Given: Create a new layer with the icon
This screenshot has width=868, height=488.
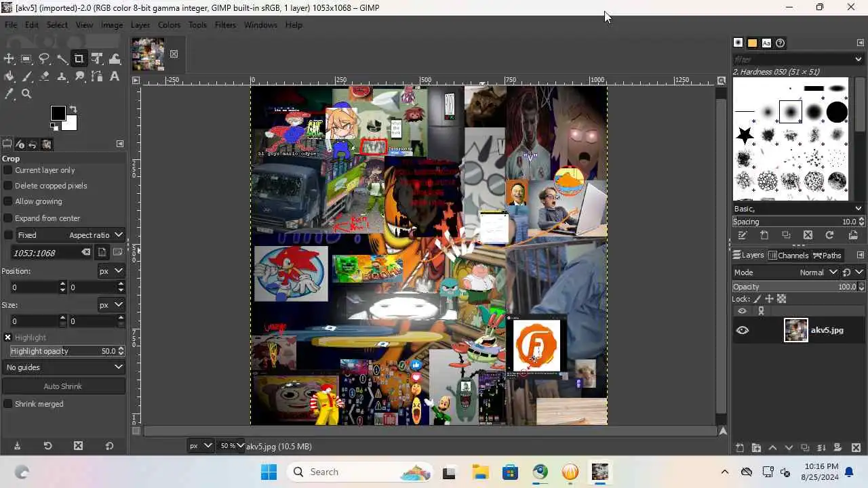Looking at the screenshot, I should (x=740, y=448).
